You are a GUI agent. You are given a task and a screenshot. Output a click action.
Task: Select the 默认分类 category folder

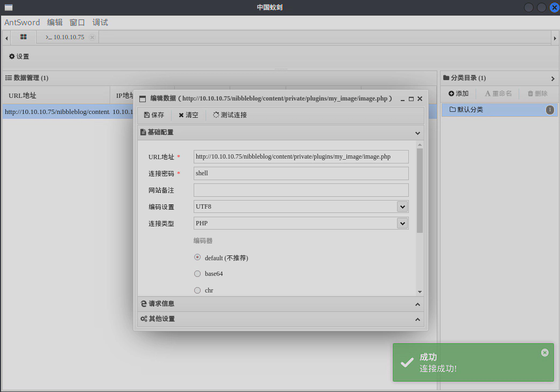tap(470, 110)
